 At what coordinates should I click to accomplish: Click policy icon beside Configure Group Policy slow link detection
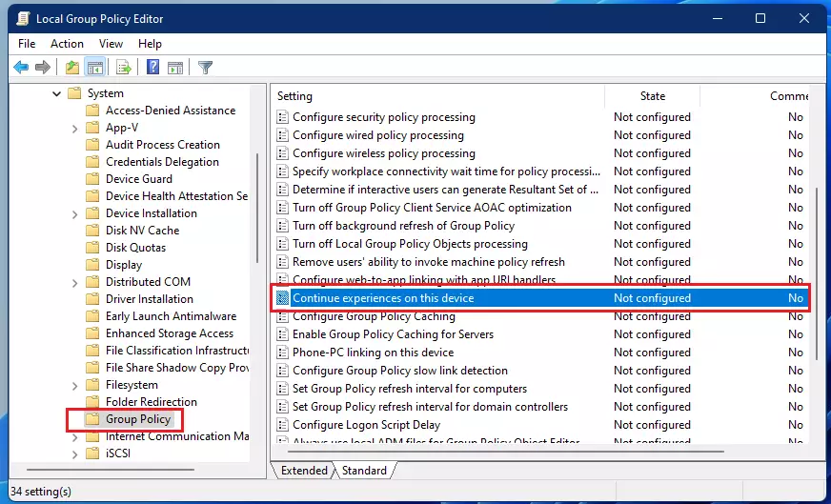282,371
